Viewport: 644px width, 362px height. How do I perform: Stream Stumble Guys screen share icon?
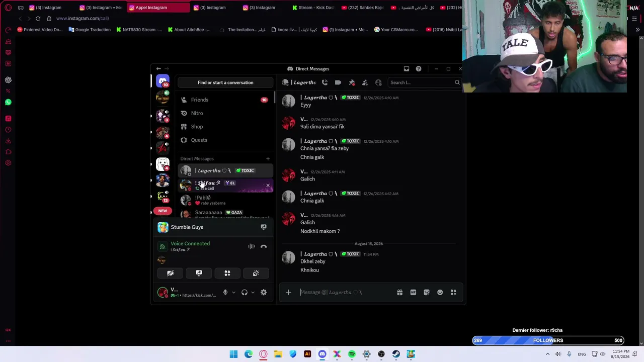[x=264, y=227]
